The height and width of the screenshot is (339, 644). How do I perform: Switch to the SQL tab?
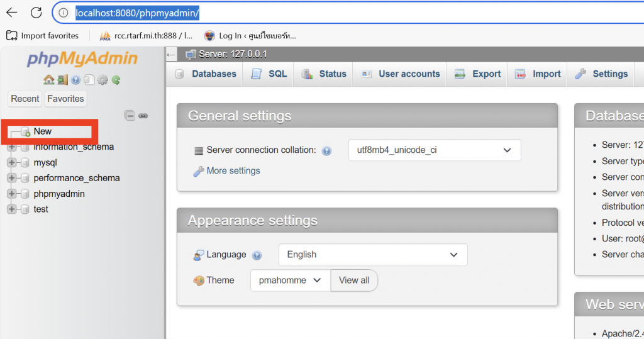tap(269, 74)
